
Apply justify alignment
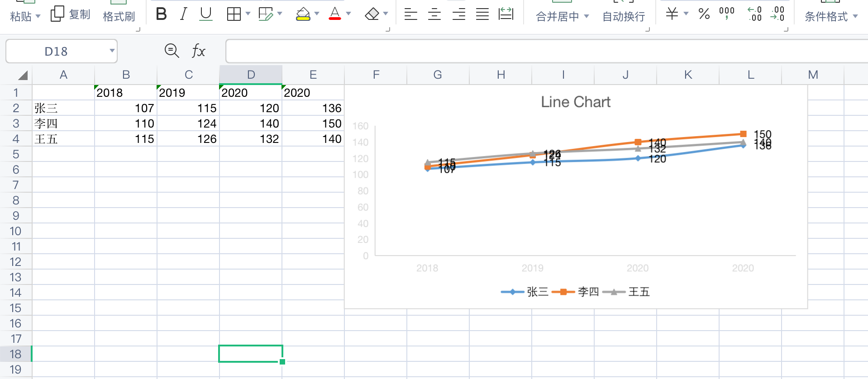pyautogui.click(x=482, y=14)
